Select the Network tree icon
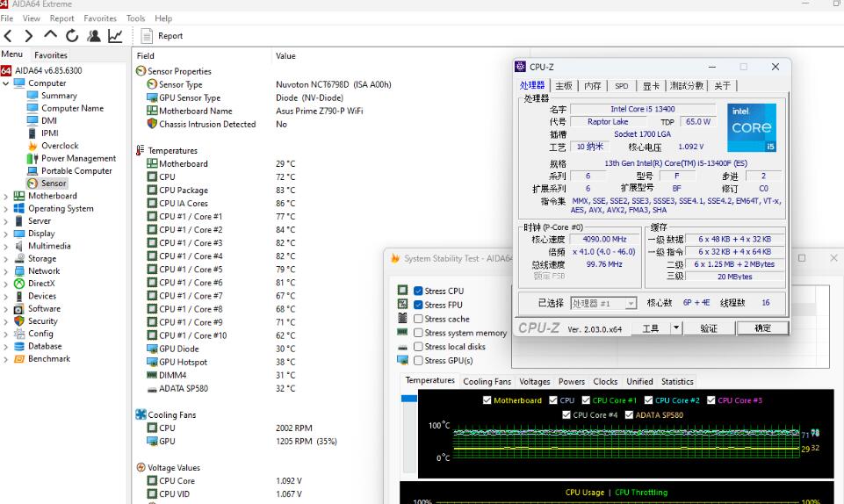 (19, 271)
